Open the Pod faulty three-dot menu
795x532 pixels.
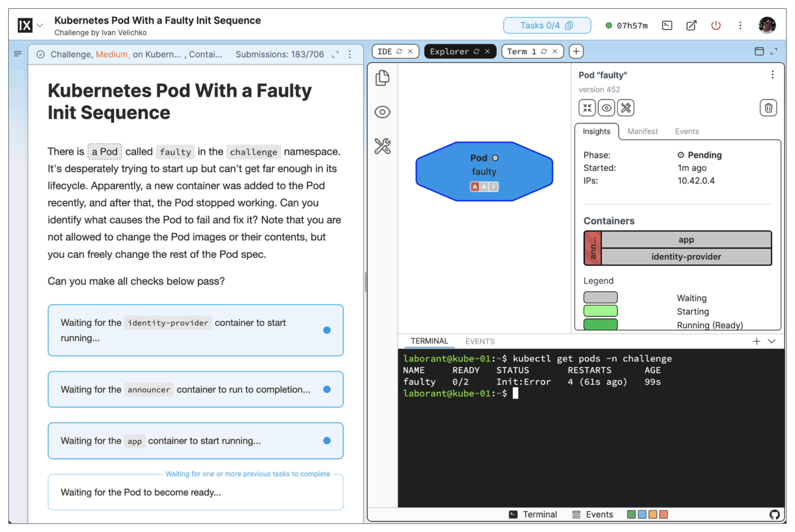pos(772,75)
